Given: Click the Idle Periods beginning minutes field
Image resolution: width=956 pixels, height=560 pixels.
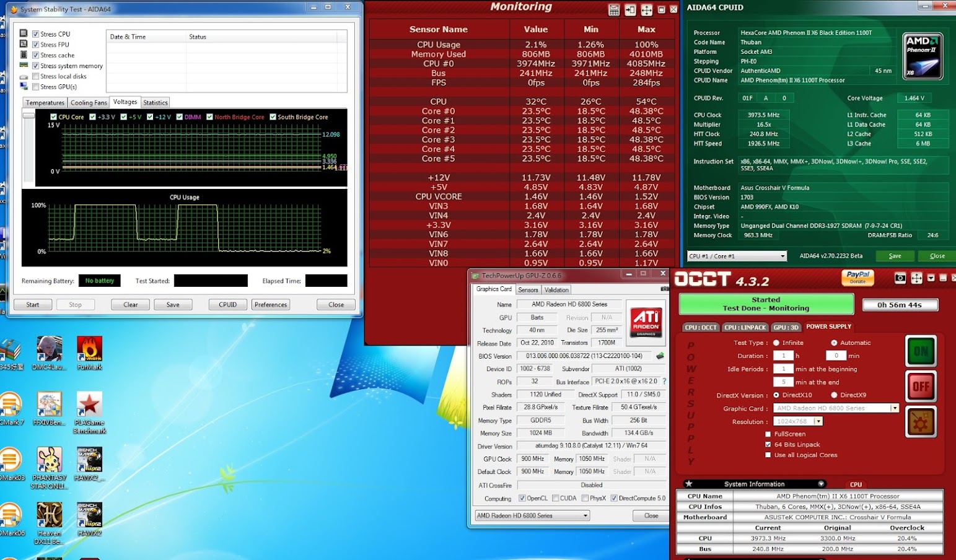Looking at the screenshot, I should [783, 369].
